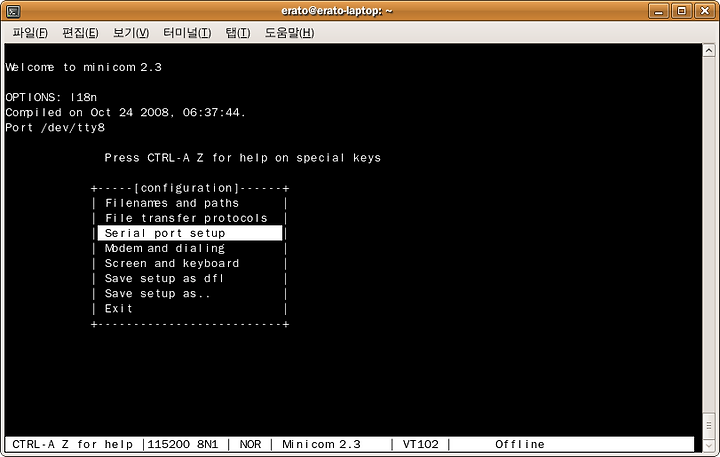Click the 'OPTIONS: I18n' line
Image resolution: width=720 pixels, height=457 pixels.
51,97
